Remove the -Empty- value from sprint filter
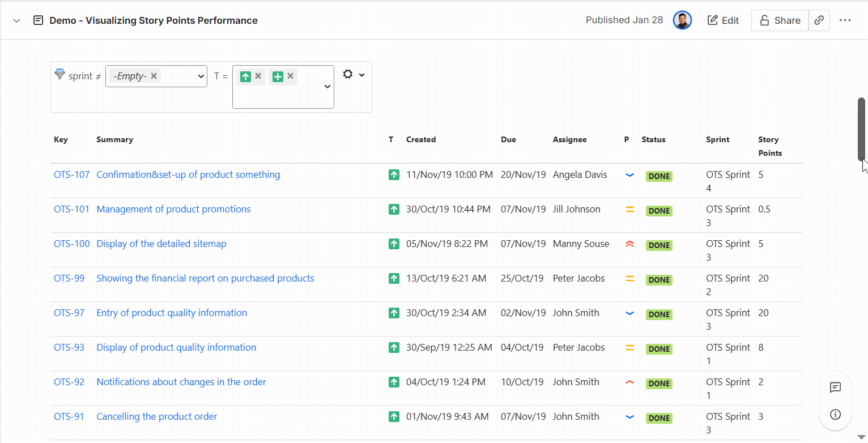The height and width of the screenshot is (443, 868). (154, 75)
